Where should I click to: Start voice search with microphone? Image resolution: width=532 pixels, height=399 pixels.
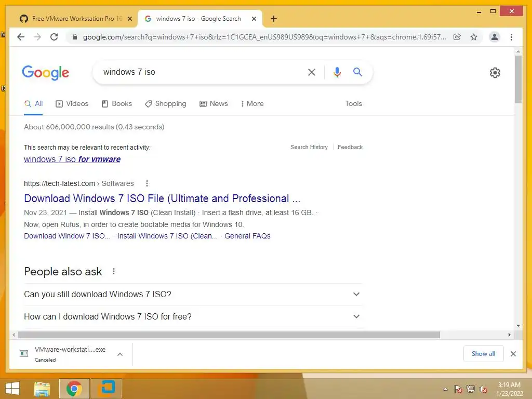(337, 72)
